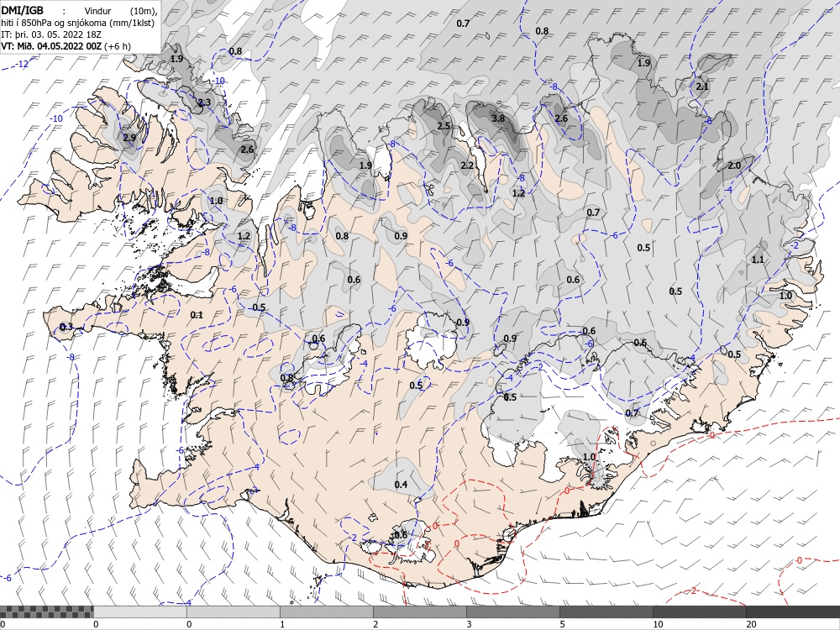The width and height of the screenshot is (840, 630).
Task: Click the 2.1 snowfall value
Action: (701, 87)
